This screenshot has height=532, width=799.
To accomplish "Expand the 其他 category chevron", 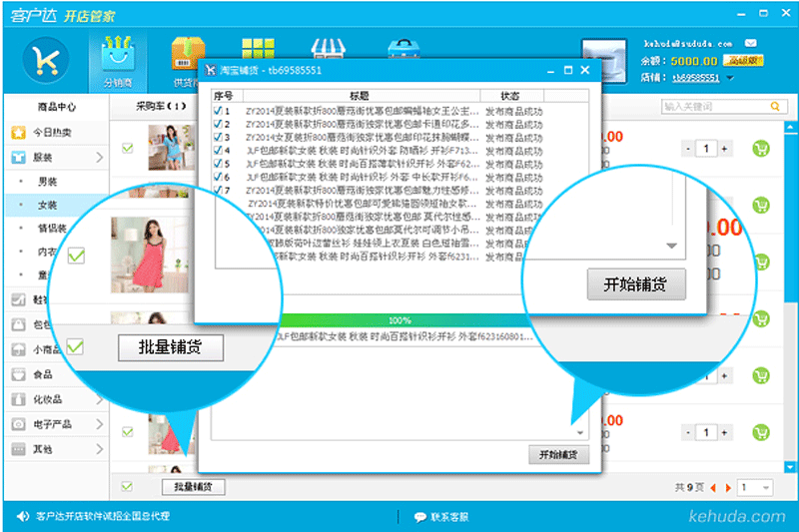I will coord(99,449).
